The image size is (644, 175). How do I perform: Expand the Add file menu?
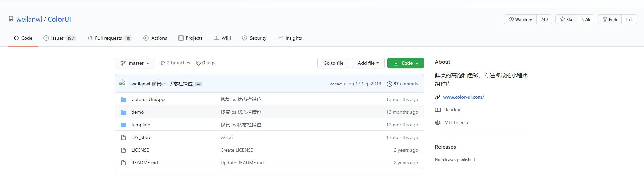pyautogui.click(x=368, y=63)
